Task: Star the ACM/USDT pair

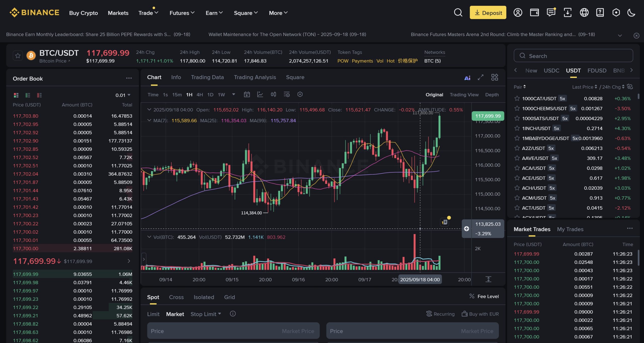Action: (x=517, y=198)
